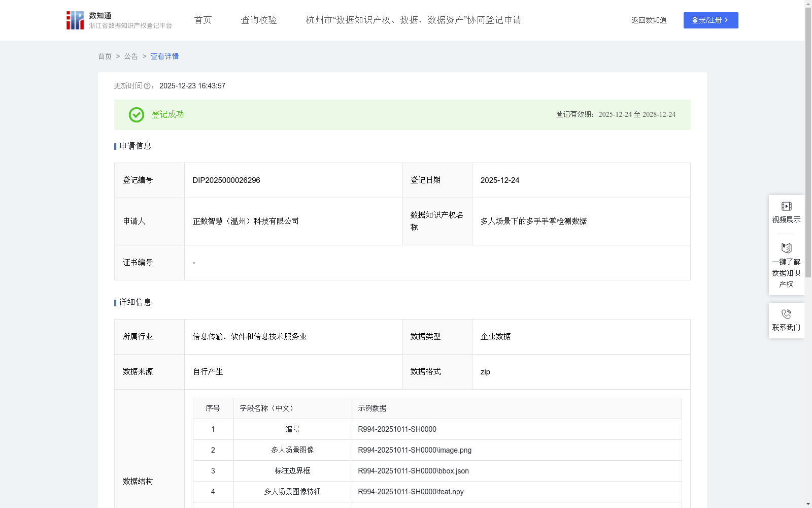Image resolution: width=812 pixels, height=508 pixels.
Task: Select 信息传输、软件和信息技术服务业 cell
Action: [293, 337]
